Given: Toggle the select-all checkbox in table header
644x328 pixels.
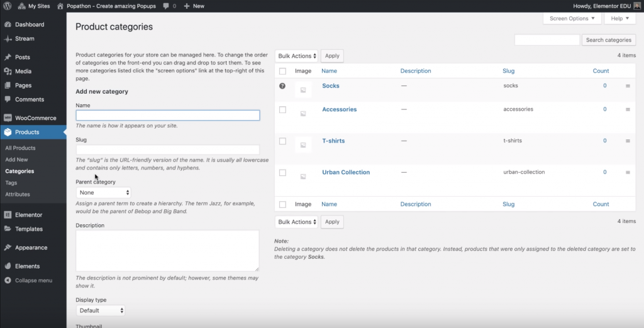Looking at the screenshot, I should (x=282, y=71).
